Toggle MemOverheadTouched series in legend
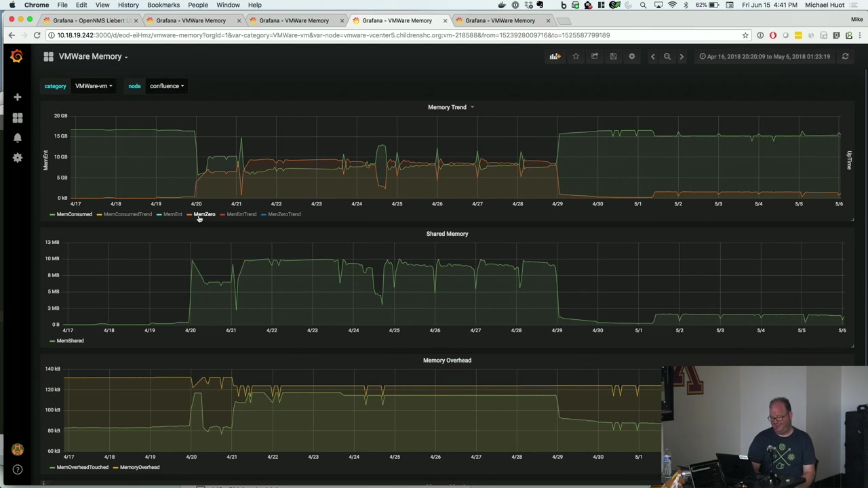 (x=82, y=468)
